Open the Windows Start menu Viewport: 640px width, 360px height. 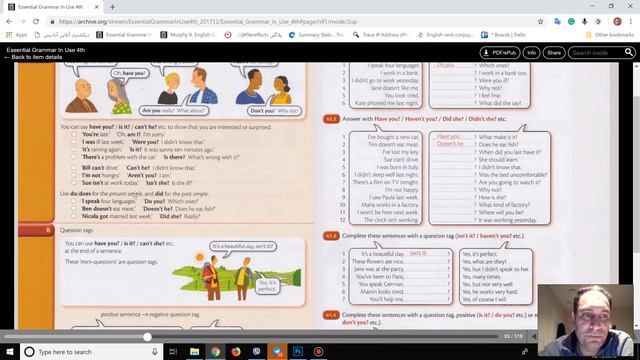pyautogui.click(x=10, y=351)
